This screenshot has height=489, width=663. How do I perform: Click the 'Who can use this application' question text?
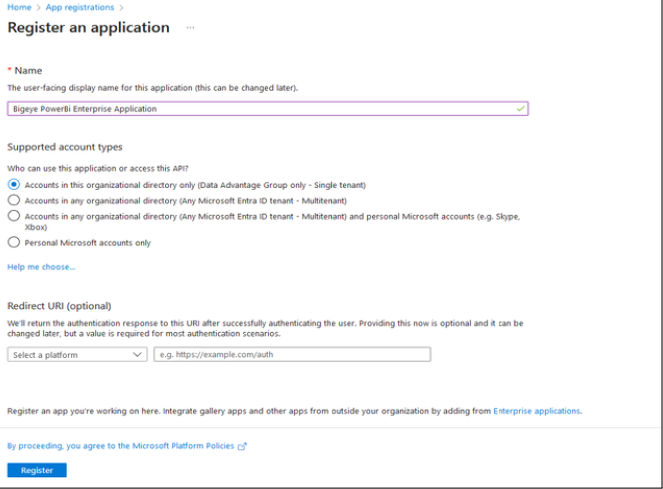click(98, 168)
